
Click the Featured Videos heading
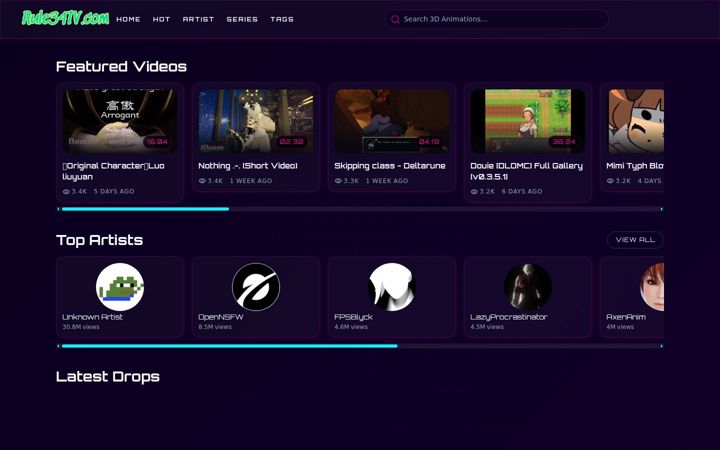[121, 67]
